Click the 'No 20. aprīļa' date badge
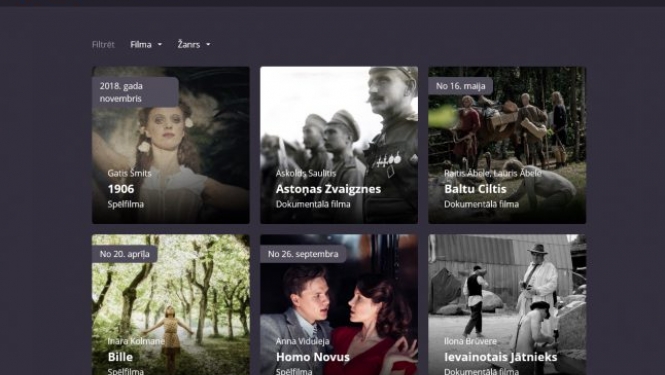The width and height of the screenshot is (665, 375). (124, 254)
